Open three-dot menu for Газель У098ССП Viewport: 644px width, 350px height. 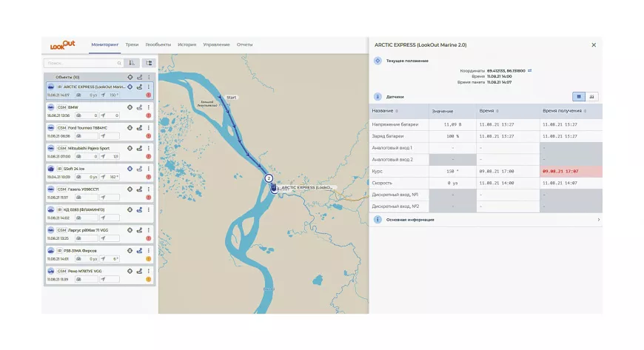(149, 189)
